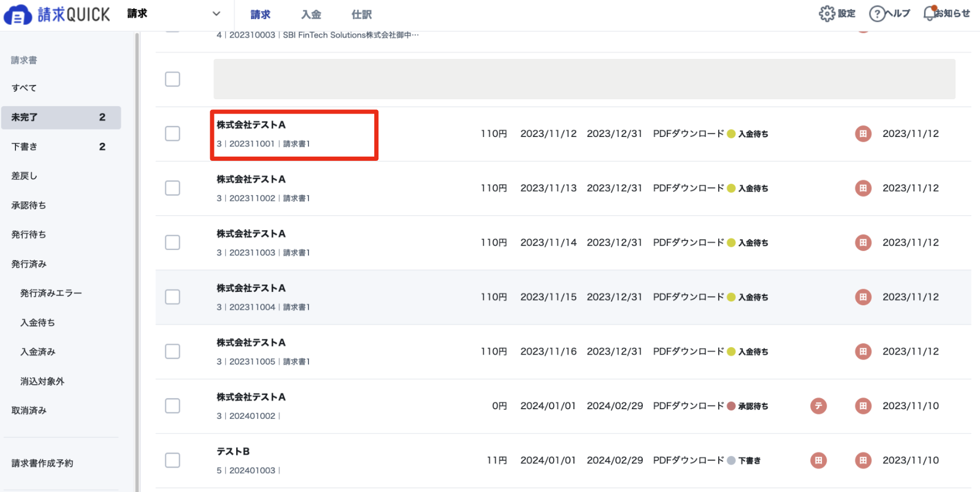Select checkbox for invoice 202311003
The width and height of the screenshot is (980, 492).
[173, 243]
